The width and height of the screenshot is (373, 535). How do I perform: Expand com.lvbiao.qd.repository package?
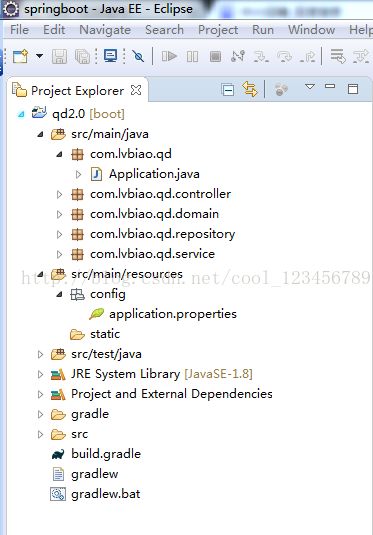click(59, 234)
